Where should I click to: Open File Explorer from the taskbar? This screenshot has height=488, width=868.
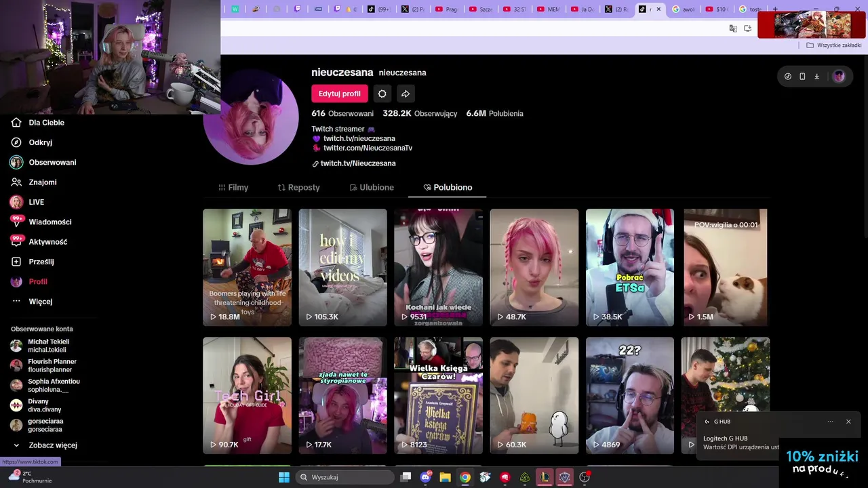tap(446, 477)
